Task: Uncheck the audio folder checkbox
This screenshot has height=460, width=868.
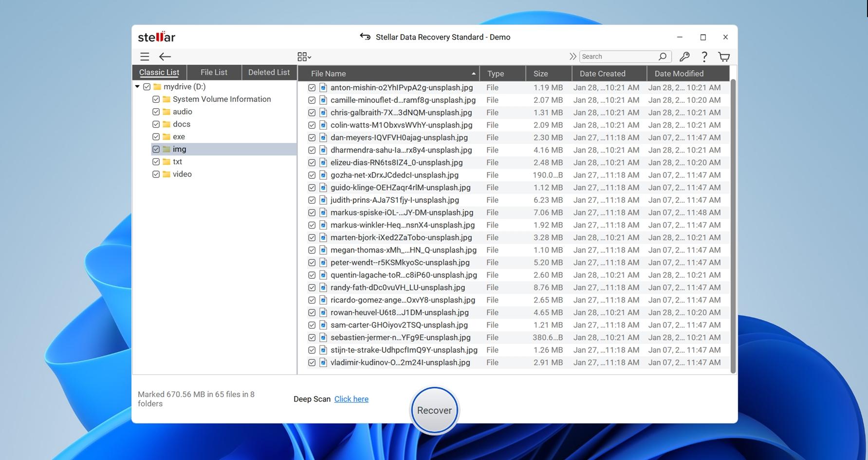Action: [x=156, y=112]
